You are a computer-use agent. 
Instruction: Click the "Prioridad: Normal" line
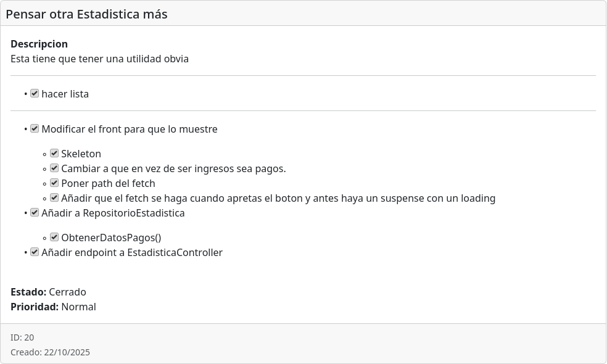pos(53,307)
